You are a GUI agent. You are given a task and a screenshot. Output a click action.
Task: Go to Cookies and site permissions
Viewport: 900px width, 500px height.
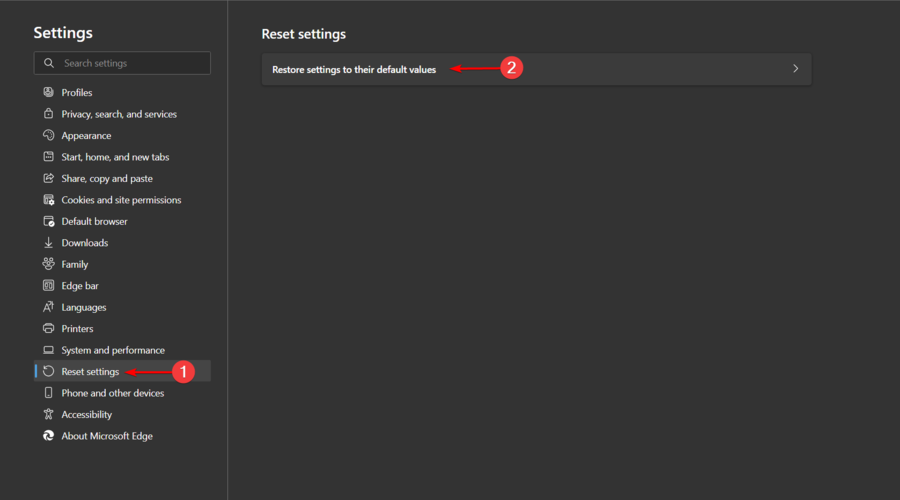(121, 200)
